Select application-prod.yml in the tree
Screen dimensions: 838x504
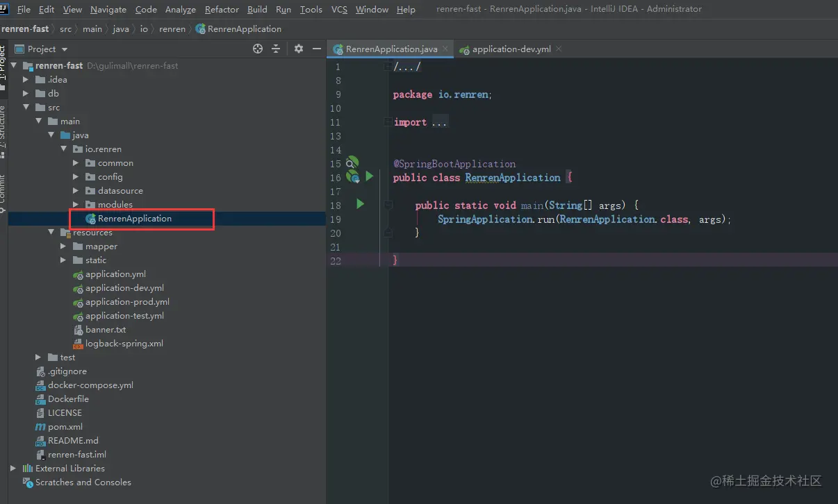[x=127, y=302]
